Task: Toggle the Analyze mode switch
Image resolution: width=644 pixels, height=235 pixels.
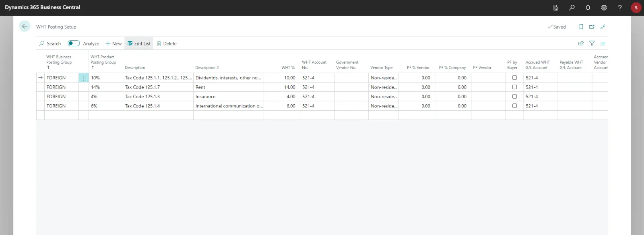Action: point(74,43)
